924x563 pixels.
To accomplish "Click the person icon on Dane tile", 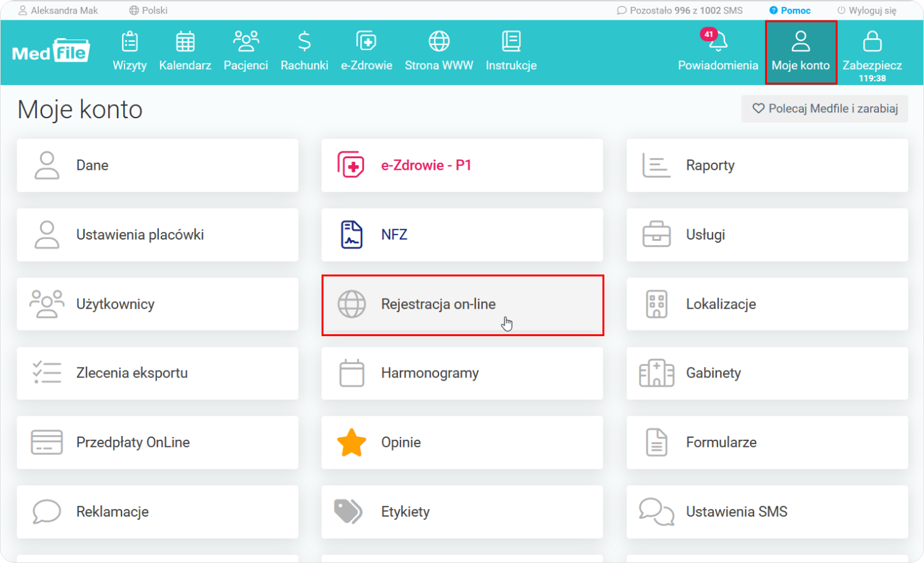I will click(47, 165).
